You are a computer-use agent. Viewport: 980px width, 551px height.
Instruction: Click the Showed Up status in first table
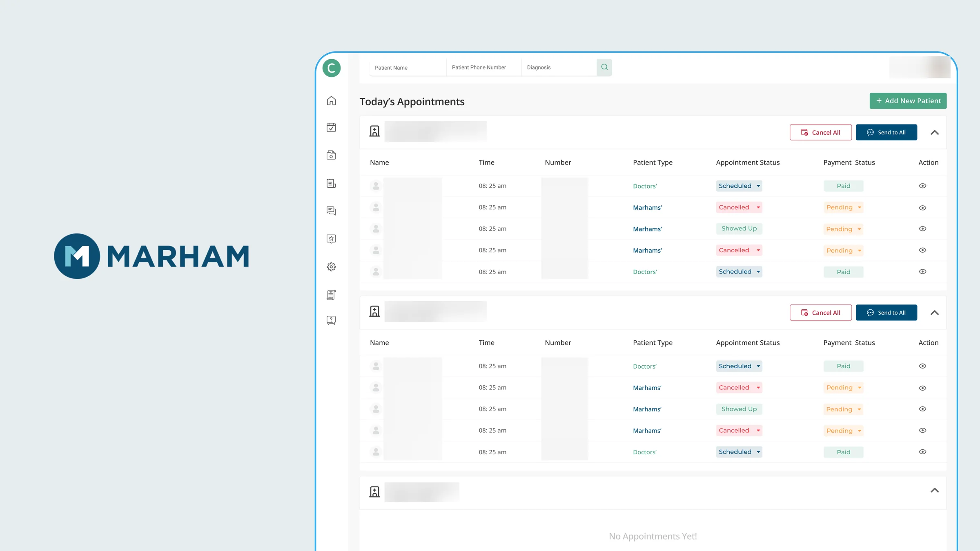click(x=739, y=229)
